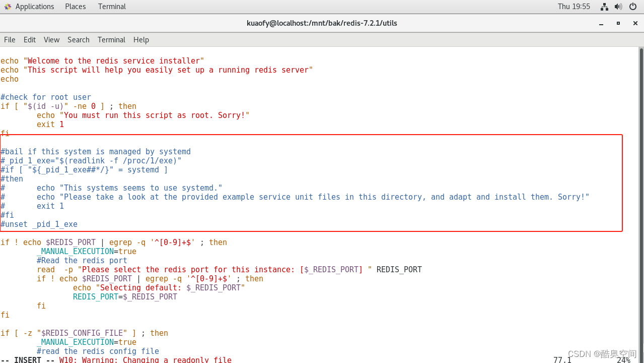Click '#bail if this system is managed by systemd'
This screenshot has width=644, height=363.
(x=96, y=152)
